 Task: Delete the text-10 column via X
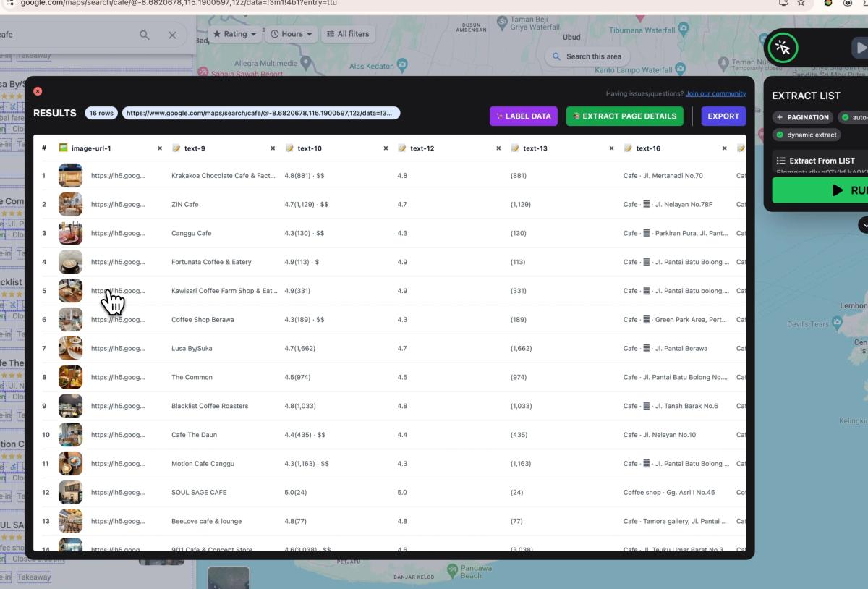tap(386, 148)
